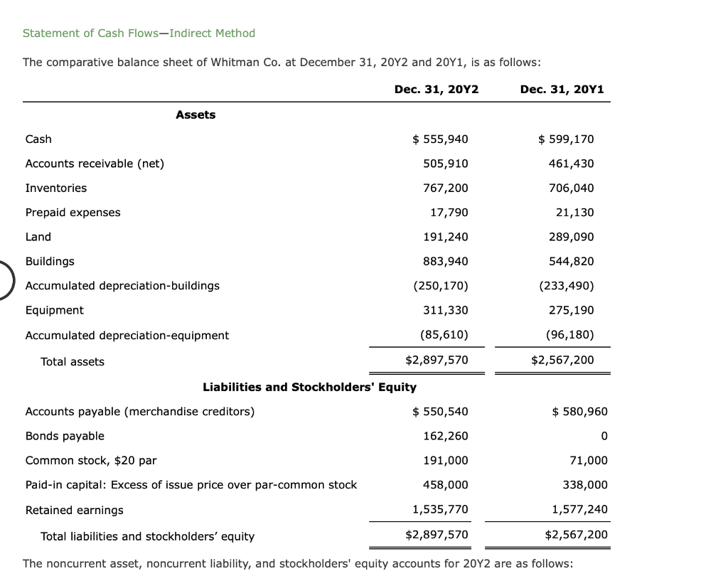Select the Common stock value 71,000
This screenshot has height=576, width=728.
point(589,461)
